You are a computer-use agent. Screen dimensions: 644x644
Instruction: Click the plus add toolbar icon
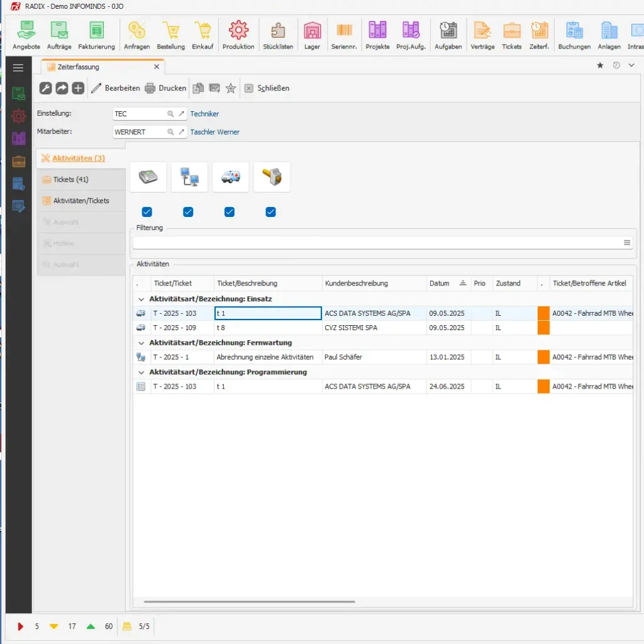[78, 88]
